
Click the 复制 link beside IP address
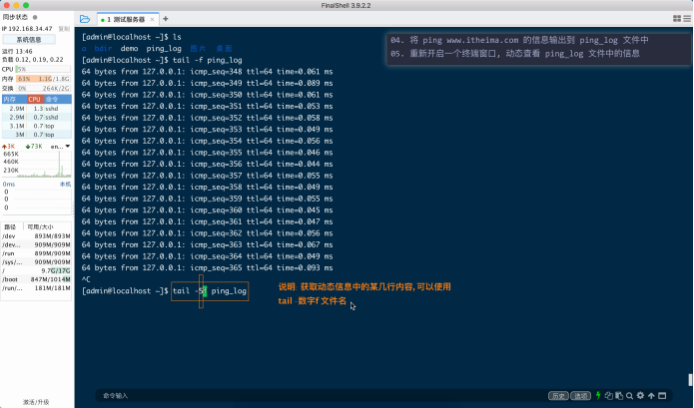tap(64, 29)
